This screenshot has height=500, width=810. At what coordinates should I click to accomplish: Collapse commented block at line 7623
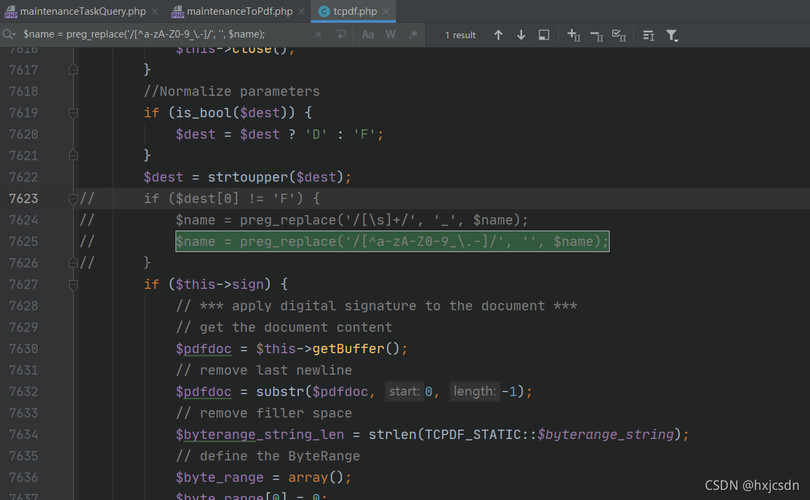(73, 198)
